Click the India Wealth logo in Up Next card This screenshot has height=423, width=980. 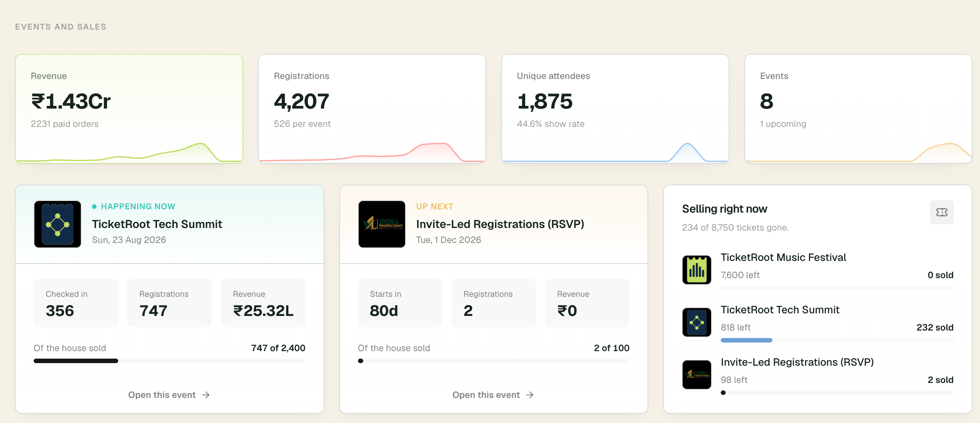pyautogui.click(x=382, y=224)
